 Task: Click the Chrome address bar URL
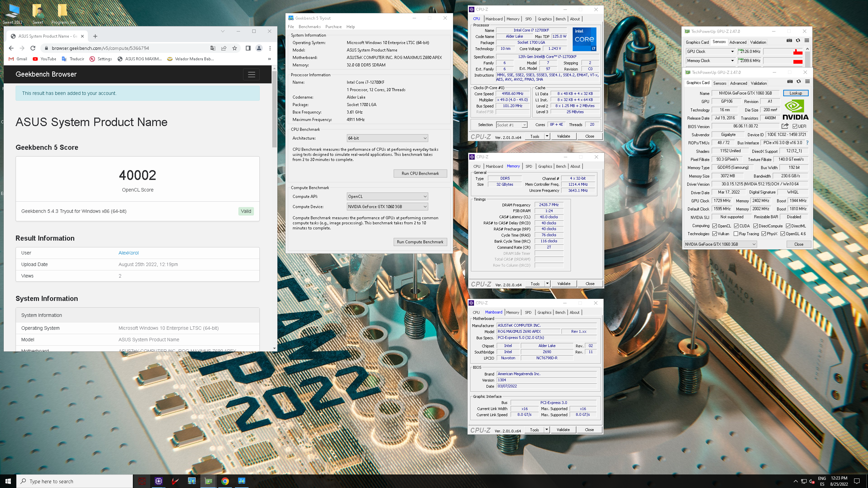pyautogui.click(x=100, y=48)
